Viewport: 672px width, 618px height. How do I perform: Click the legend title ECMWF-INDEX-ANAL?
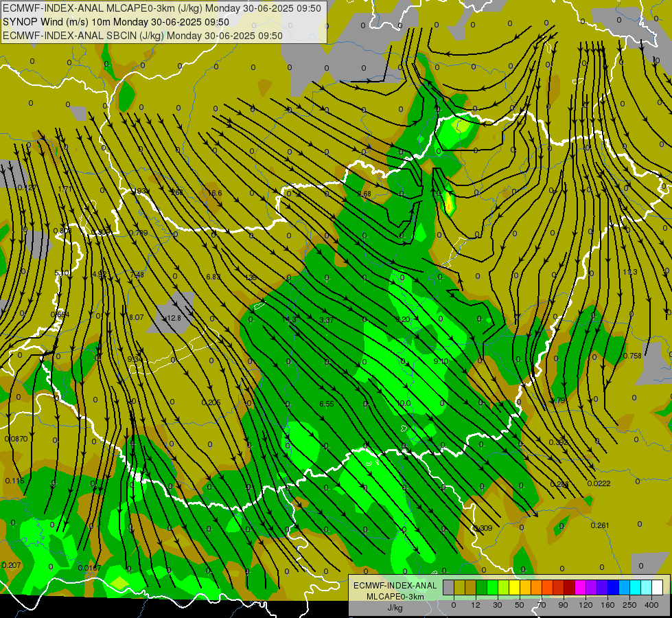tap(395, 586)
